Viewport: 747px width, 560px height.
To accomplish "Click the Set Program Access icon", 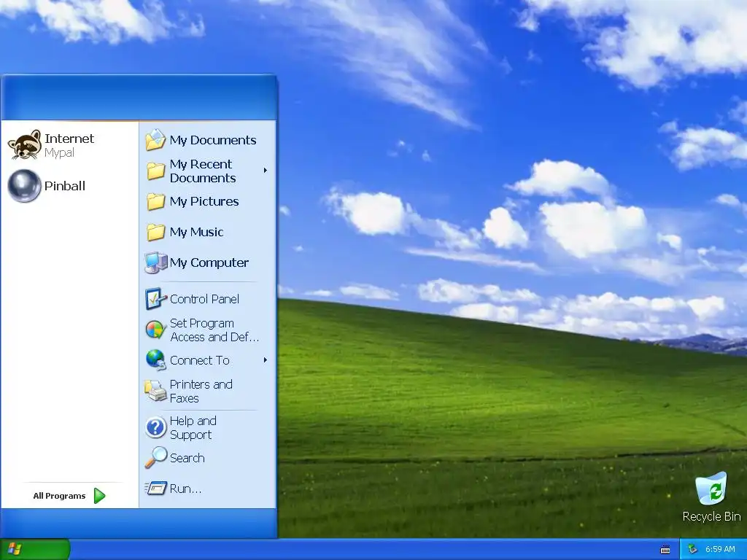I will coord(156,330).
